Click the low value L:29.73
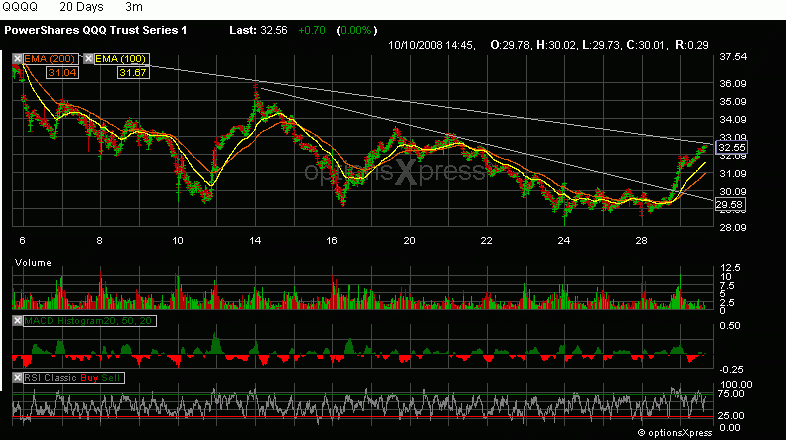 (602, 45)
